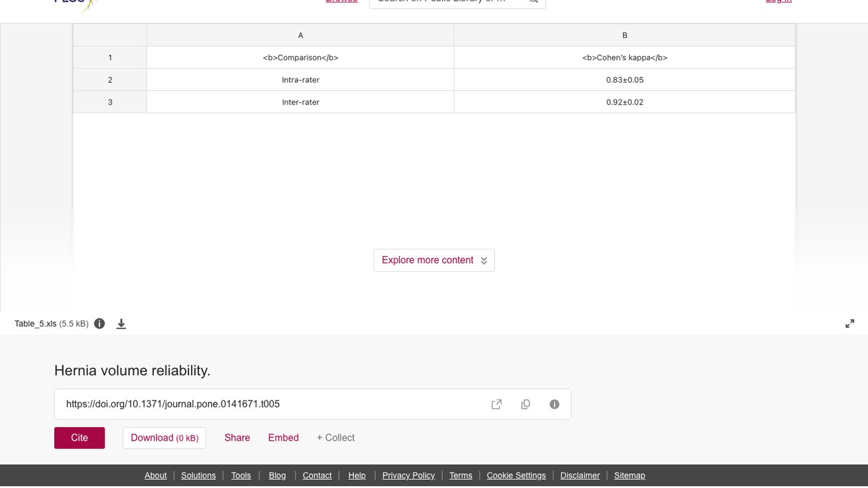Image resolution: width=868 pixels, height=488 pixels.
Task: Click the info icon next to Table_5.xls
Action: (x=100, y=323)
